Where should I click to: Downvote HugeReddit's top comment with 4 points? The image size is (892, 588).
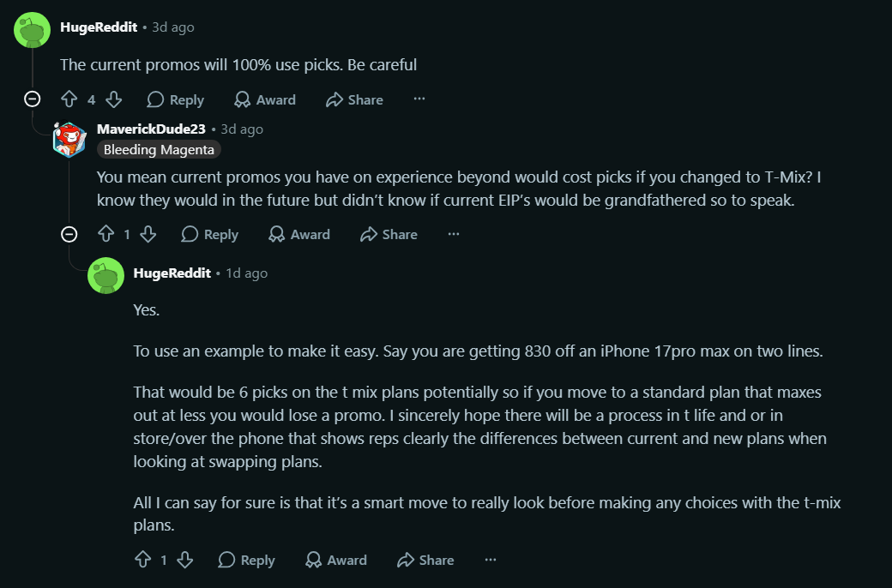pyautogui.click(x=114, y=99)
